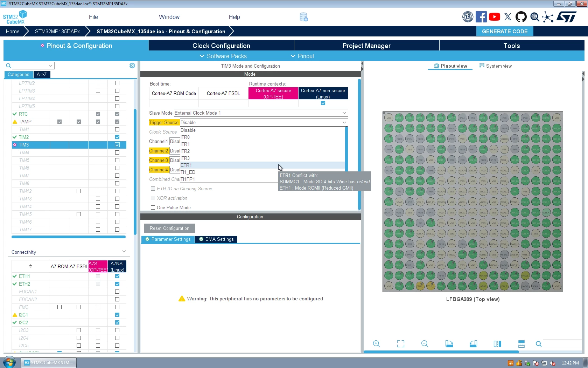Image resolution: width=588 pixels, height=368 pixels.
Task: Fit the chip view to window
Action: point(401,344)
